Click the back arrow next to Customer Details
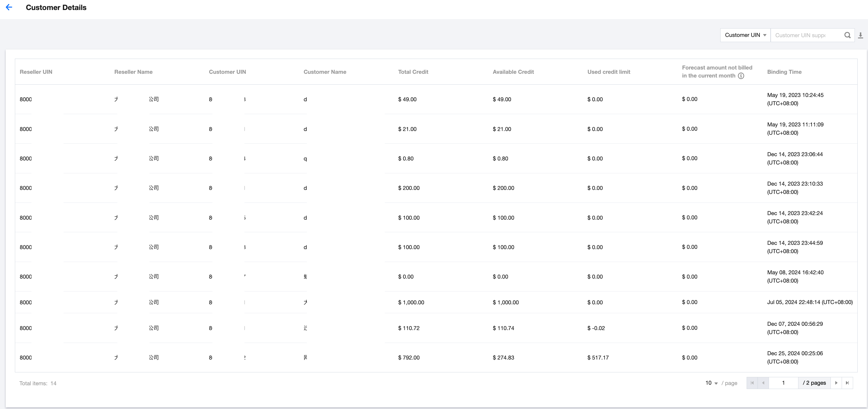This screenshot has height=409, width=868. 9,7
